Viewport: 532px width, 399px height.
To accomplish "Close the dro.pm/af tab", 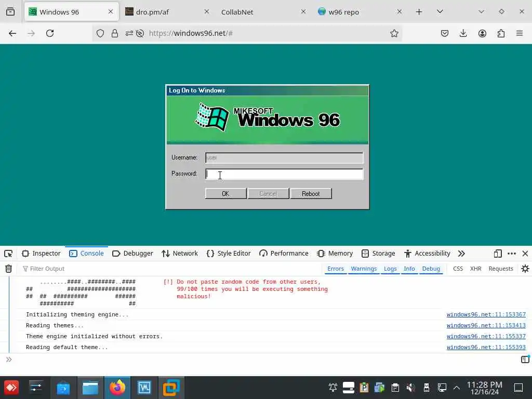I will click(207, 12).
